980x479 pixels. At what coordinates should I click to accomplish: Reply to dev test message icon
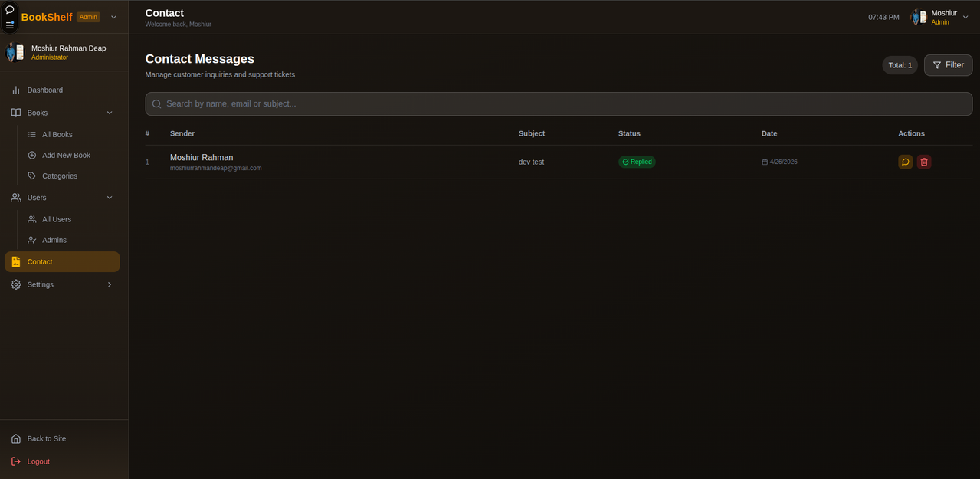coord(905,162)
